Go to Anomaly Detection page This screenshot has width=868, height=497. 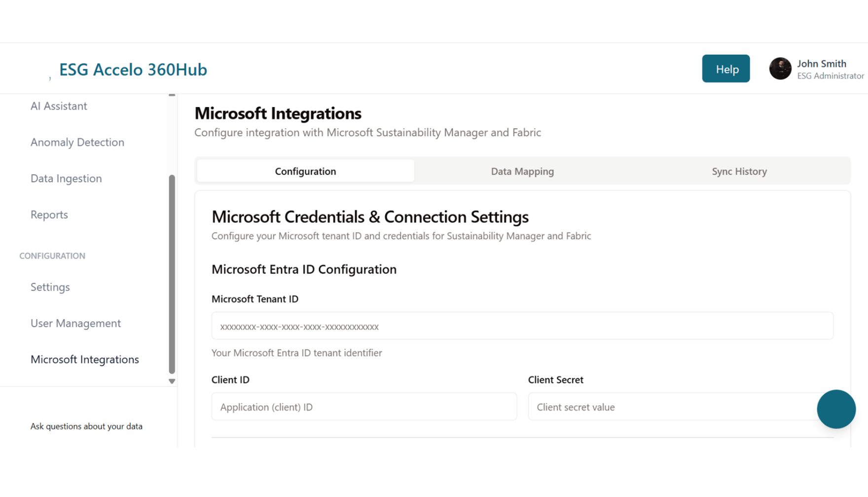click(77, 142)
